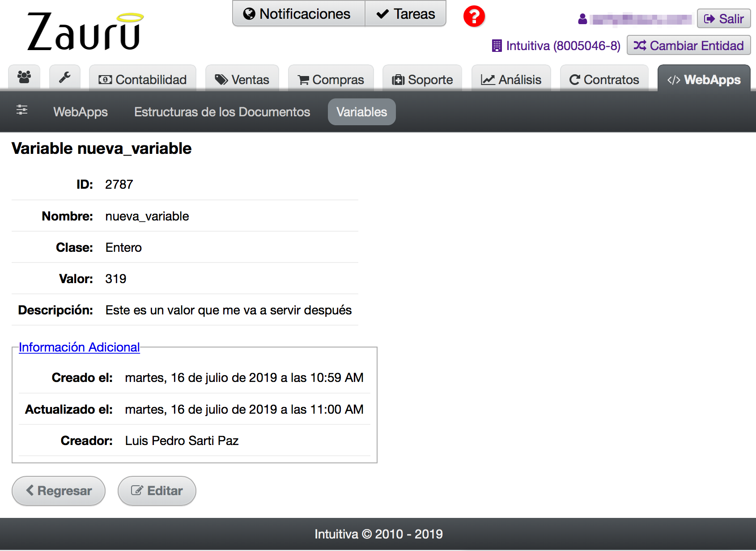The image size is (756, 551).
Task: Click the blurred username link
Action: click(641, 19)
